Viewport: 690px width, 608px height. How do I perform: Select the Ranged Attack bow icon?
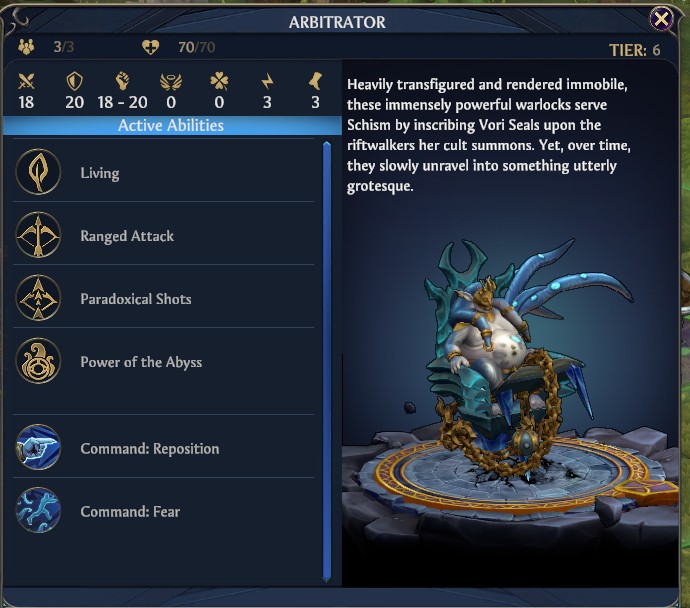coord(38,234)
